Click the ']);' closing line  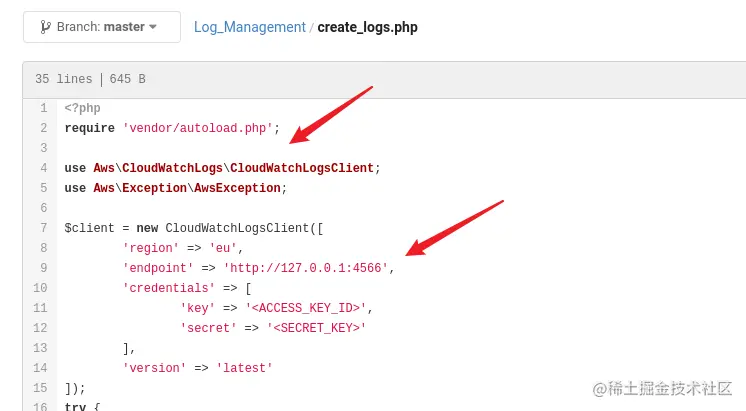[75, 388]
